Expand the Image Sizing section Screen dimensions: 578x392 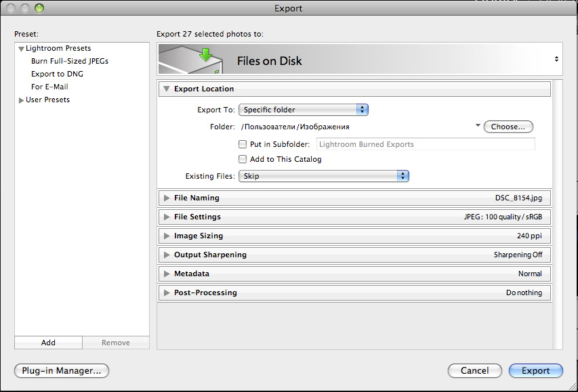click(x=167, y=236)
